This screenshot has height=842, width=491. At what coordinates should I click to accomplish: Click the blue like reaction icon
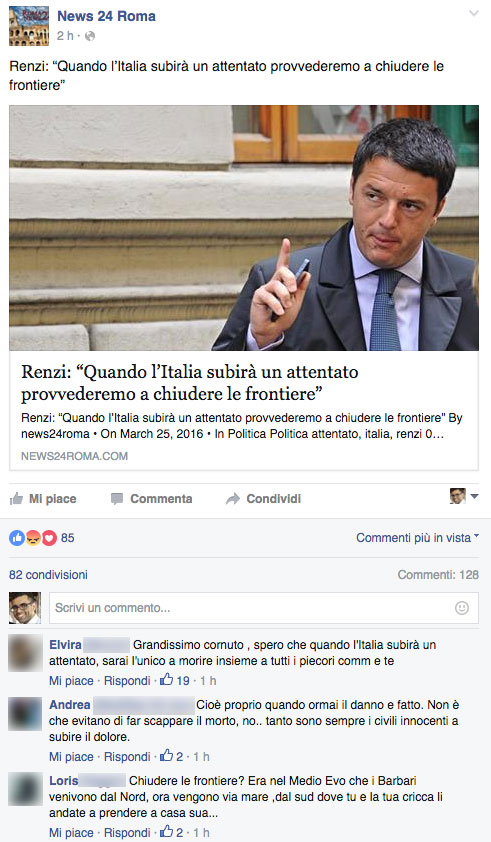coord(17,538)
